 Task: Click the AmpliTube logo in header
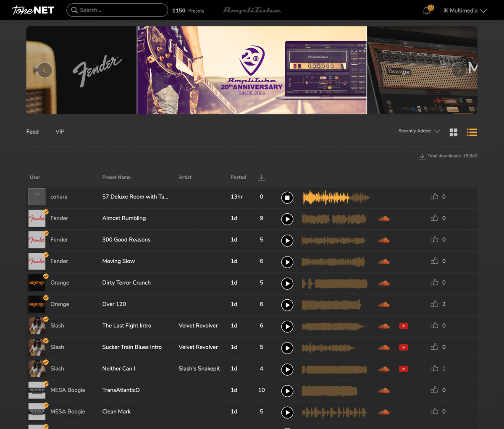[252, 10]
